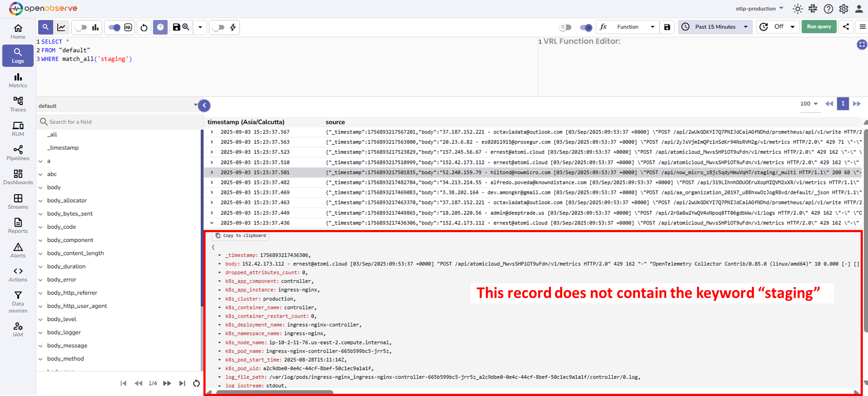Open Streams from the left navigation
The image size is (868, 396).
pos(18,201)
